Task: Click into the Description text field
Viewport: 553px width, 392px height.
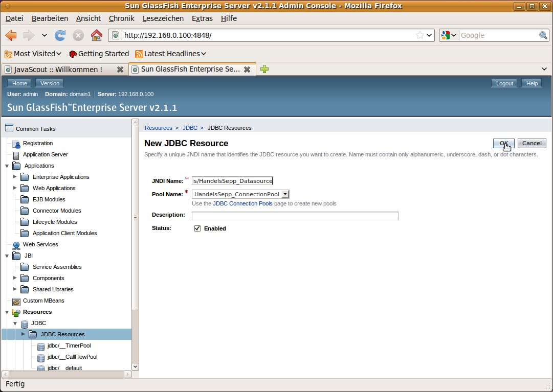Action: click(x=295, y=216)
